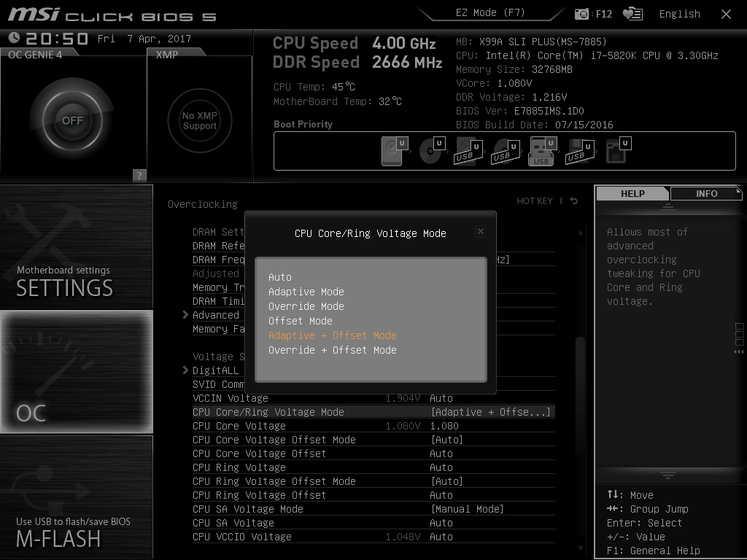Open CPU SA Voltage Mode [Manual Mode] dropdown
This screenshot has height=560, width=747.
(x=467, y=509)
